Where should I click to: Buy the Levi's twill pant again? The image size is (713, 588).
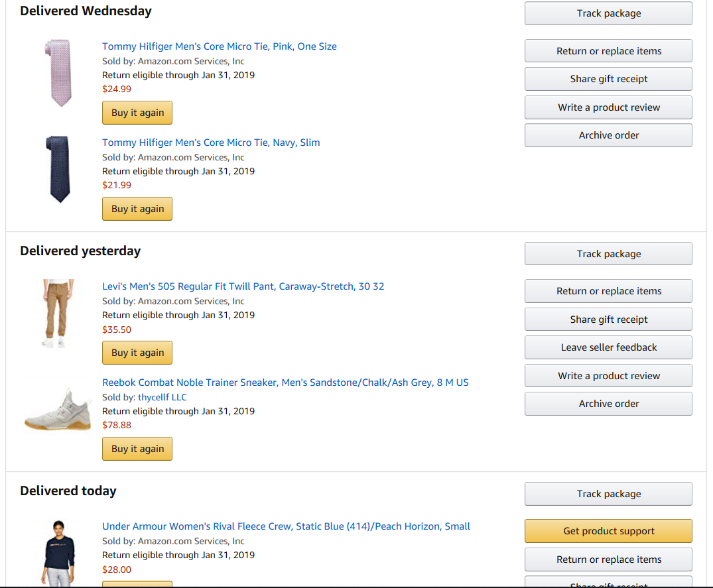tap(137, 353)
